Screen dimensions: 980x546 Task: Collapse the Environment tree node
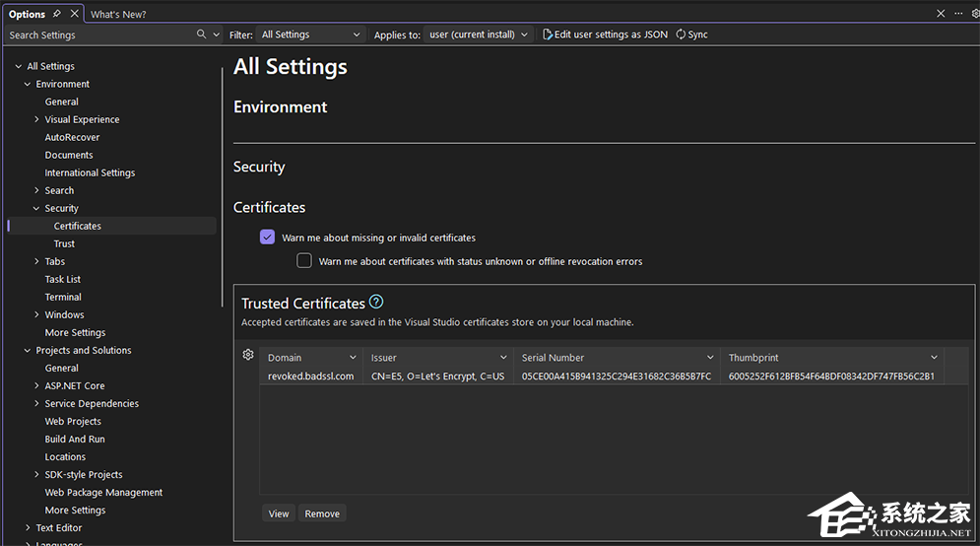point(27,84)
